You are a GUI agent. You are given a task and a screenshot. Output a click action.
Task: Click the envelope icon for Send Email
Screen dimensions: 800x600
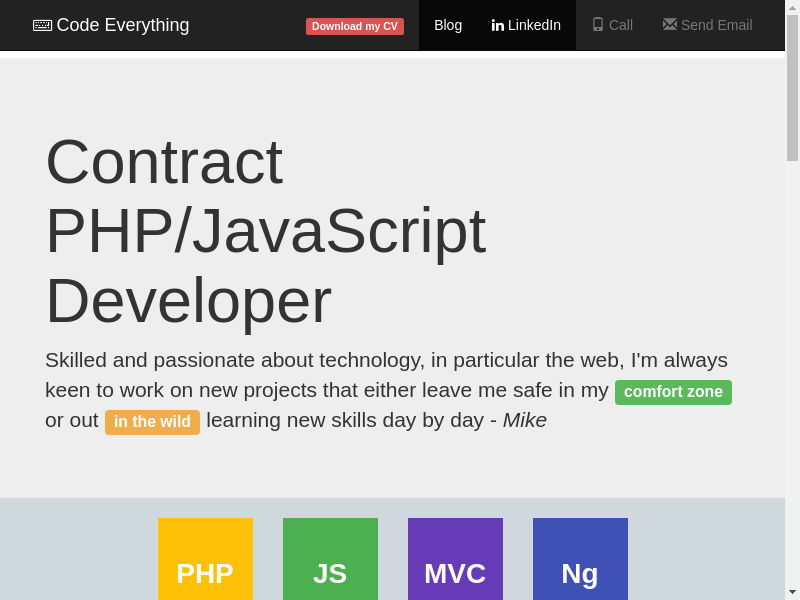coord(669,25)
